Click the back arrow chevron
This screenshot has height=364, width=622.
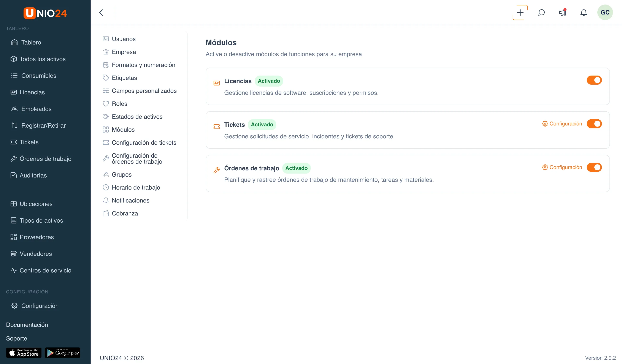(x=101, y=12)
